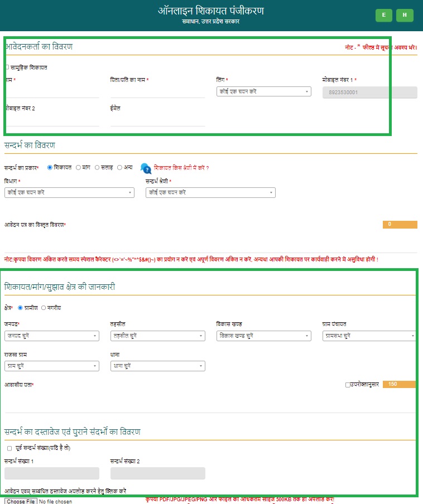Click the आवेदन पत्र का विस्तृत विवरण text area
Screen dimensions: 423x504
[211, 241]
